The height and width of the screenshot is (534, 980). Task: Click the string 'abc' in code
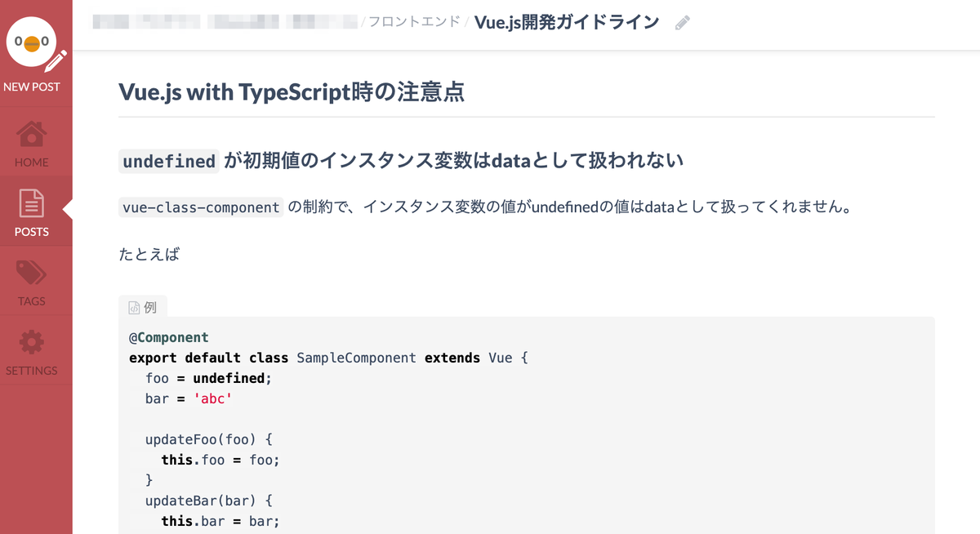(214, 398)
